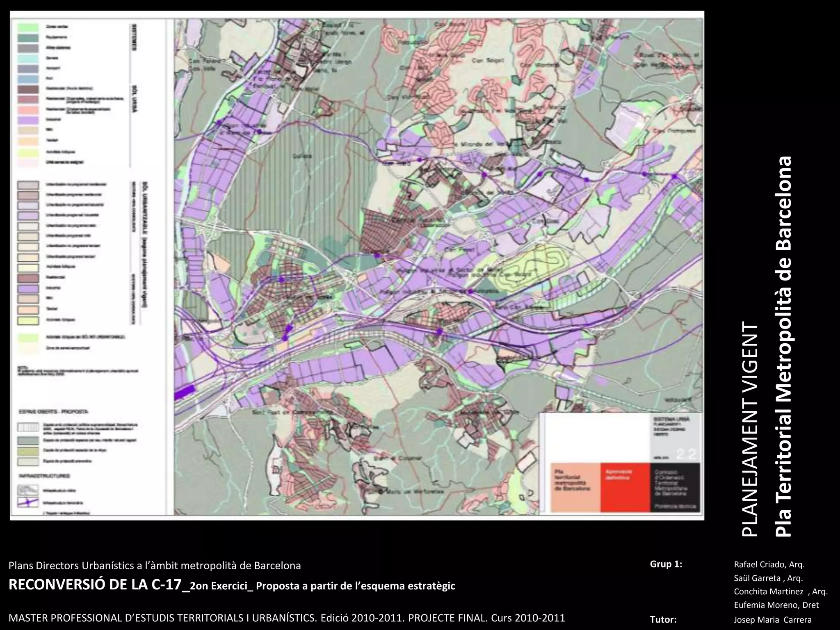Click the olive-green vineyard protection legend swatch
This screenshot has height=630, width=840.
pos(28,451)
